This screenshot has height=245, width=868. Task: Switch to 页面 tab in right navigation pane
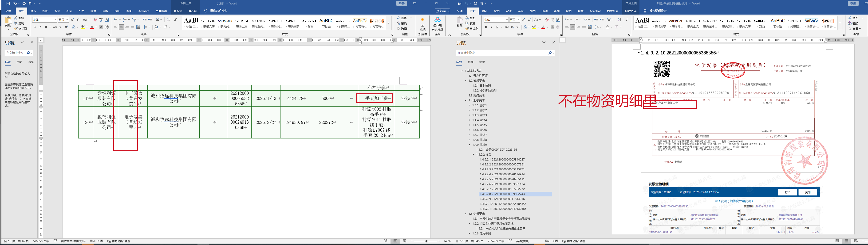point(471,62)
